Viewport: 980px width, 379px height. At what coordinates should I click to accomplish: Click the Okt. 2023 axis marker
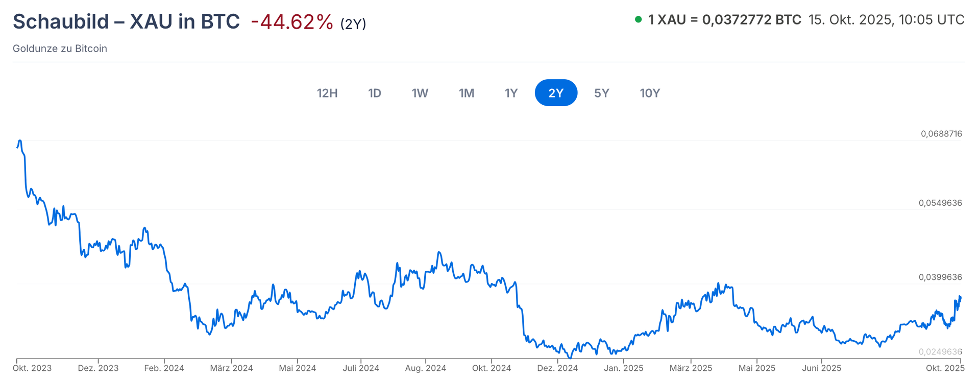click(x=32, y=368)
